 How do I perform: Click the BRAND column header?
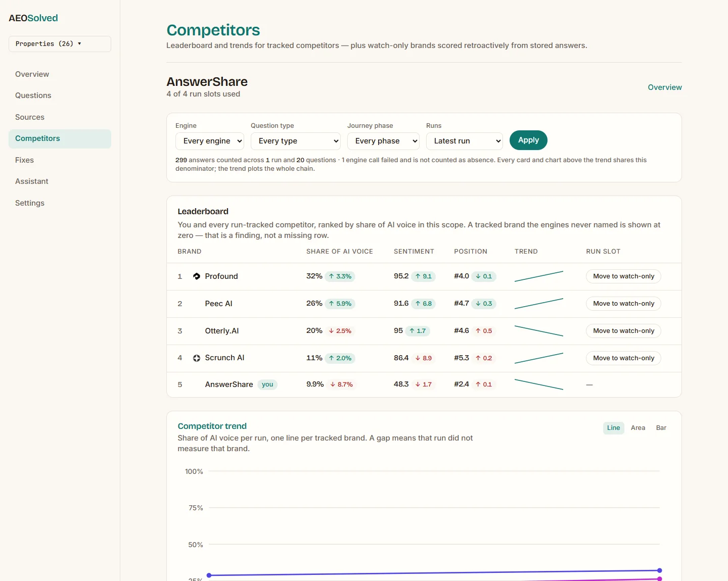[190, 252]
